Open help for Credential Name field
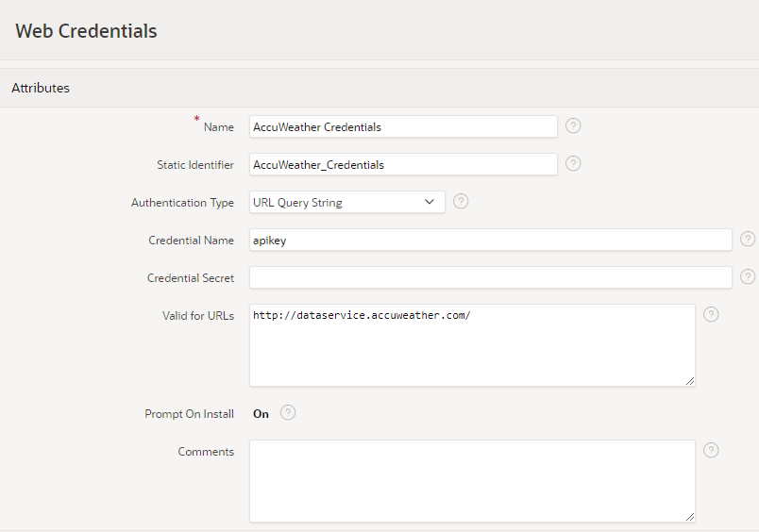The height and width of the screenshot is (532, 759). pos(748,239)
